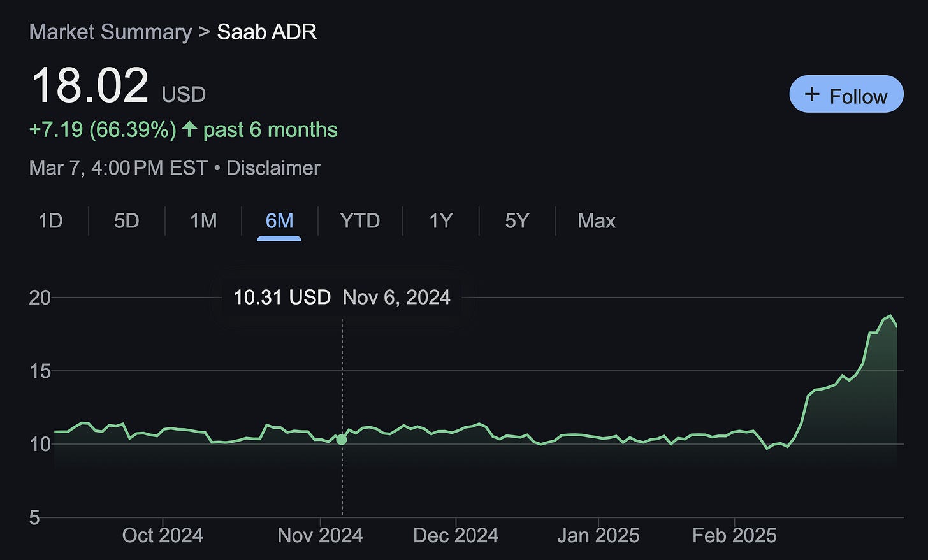Select the 6M time range tab

pos(279,220)
